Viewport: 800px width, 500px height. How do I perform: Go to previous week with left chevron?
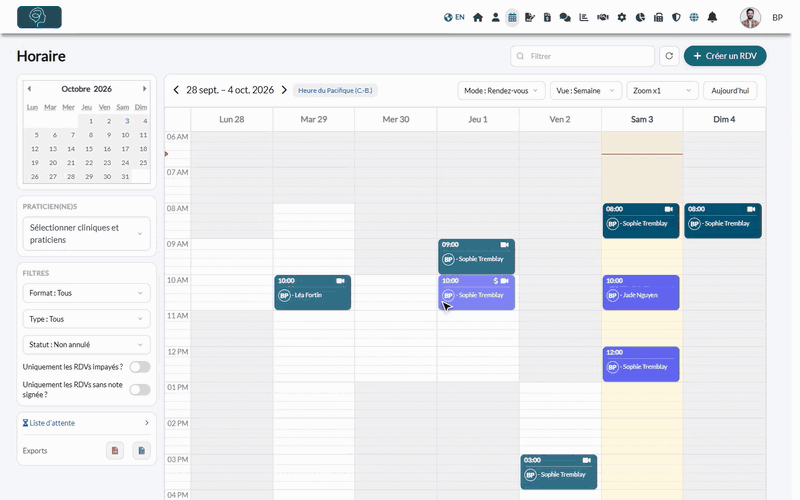coord(176,90)
